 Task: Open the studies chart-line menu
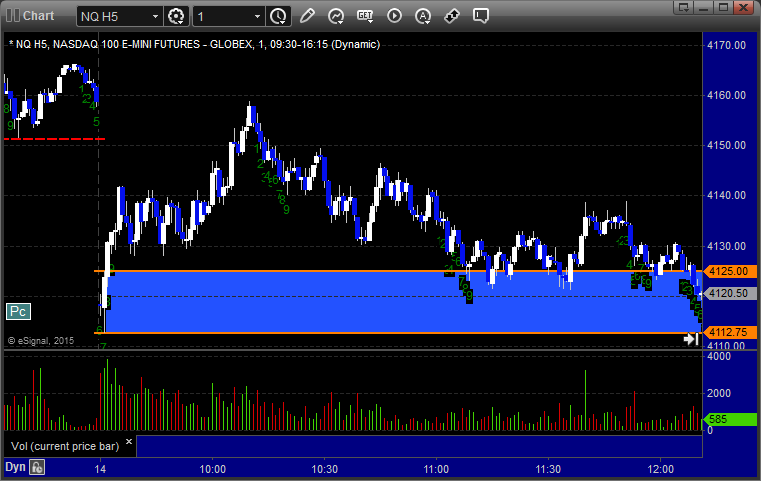click(336, 16)
